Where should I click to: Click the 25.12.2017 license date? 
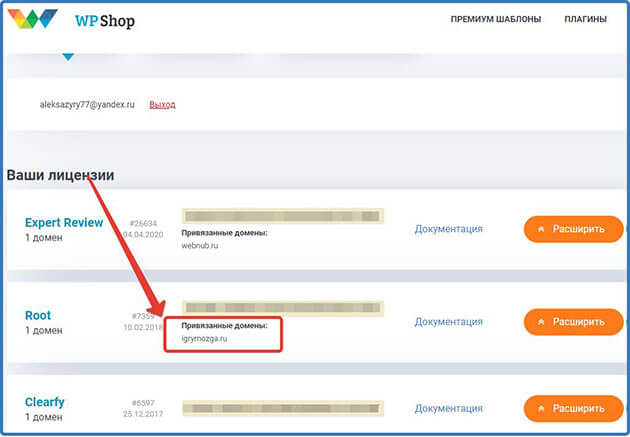point(143,414)
